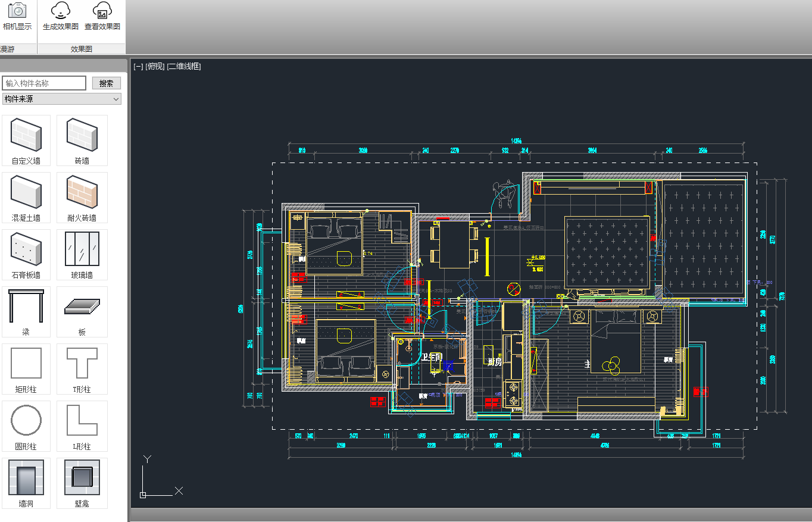Focus the component name search field
Viewport: 812px width, 522px height.
point(44,83)
